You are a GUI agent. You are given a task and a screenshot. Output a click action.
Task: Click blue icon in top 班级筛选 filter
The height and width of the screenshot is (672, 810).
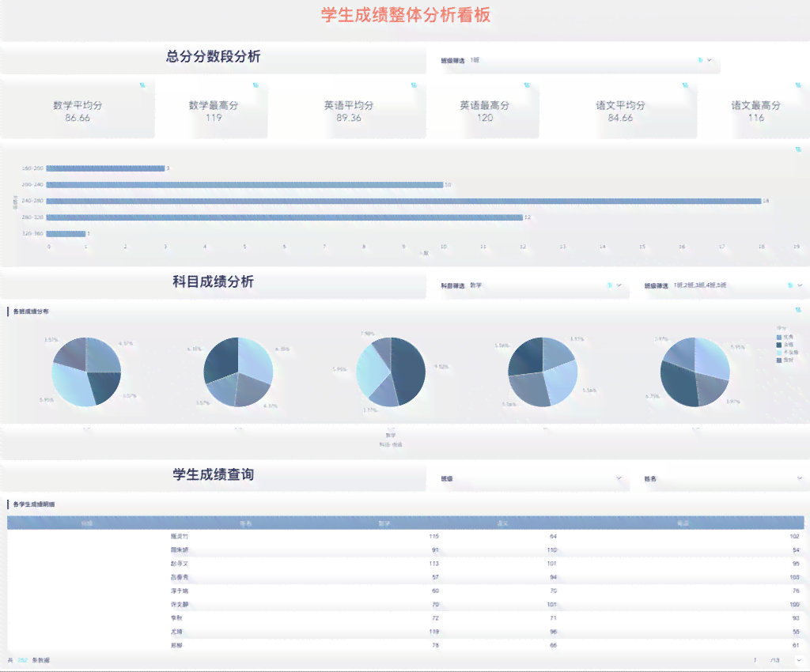701,60
